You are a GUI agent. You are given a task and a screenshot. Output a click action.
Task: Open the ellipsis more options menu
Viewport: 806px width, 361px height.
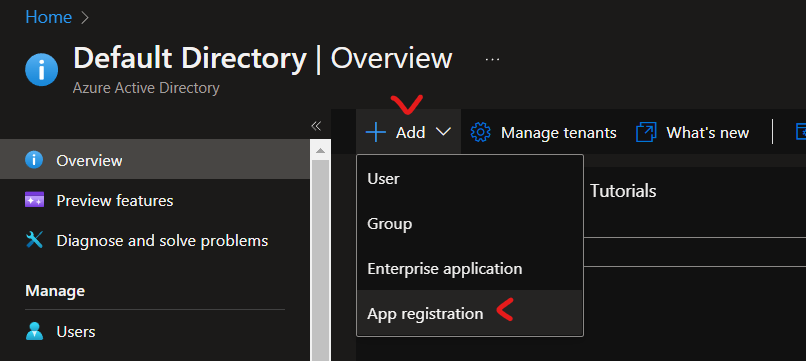tap(492, 59)
